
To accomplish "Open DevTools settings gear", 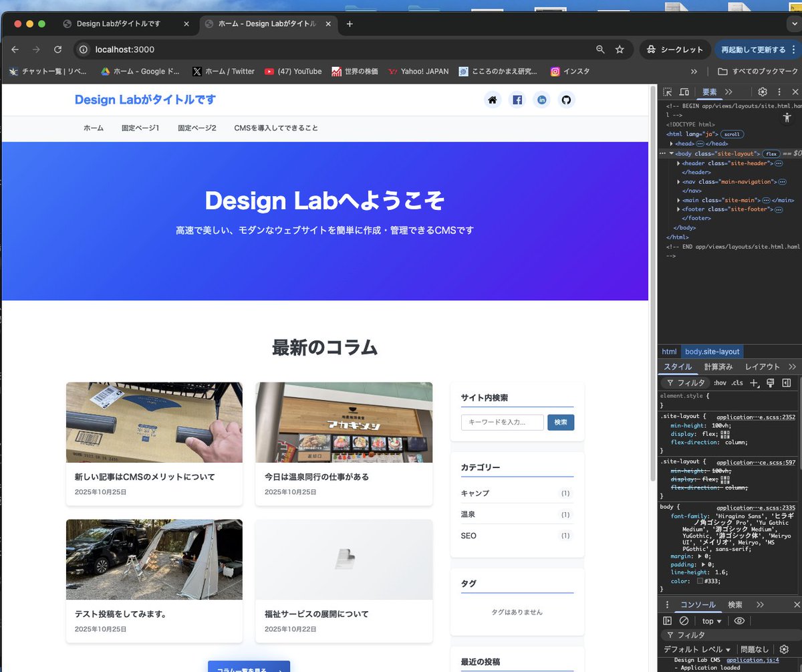I will coord(763,92).
